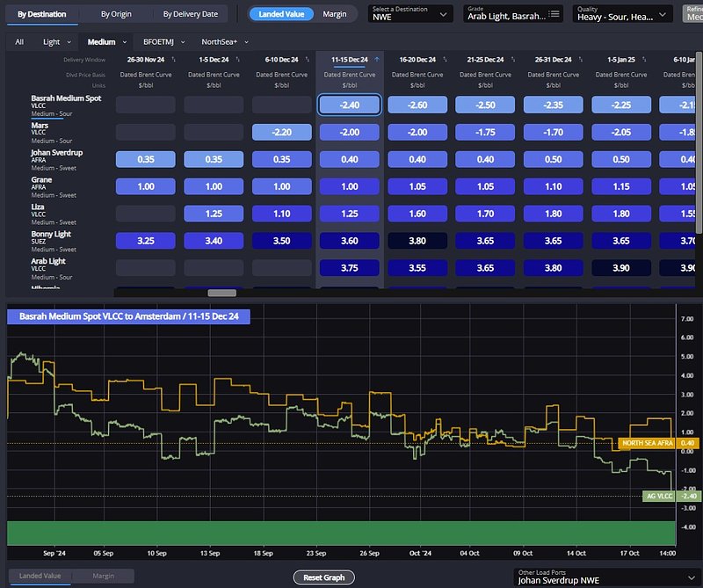Open Other Load Ports dropdown
Screen dimensions: 703x588
pyautogui.click(x=604, y=577)
